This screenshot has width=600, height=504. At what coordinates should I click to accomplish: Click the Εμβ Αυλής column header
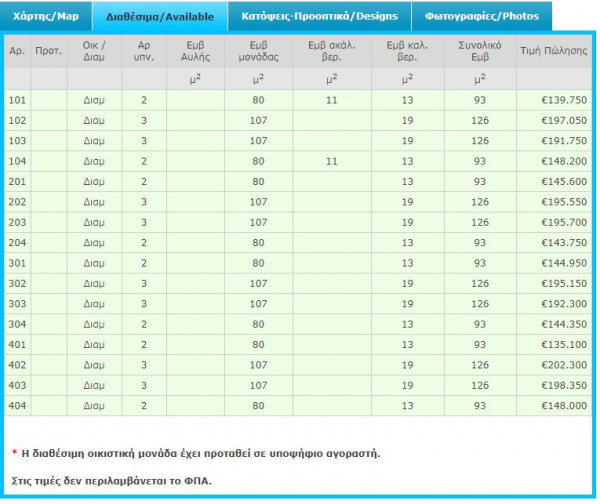pyautogui.click(x=195, y=51)
